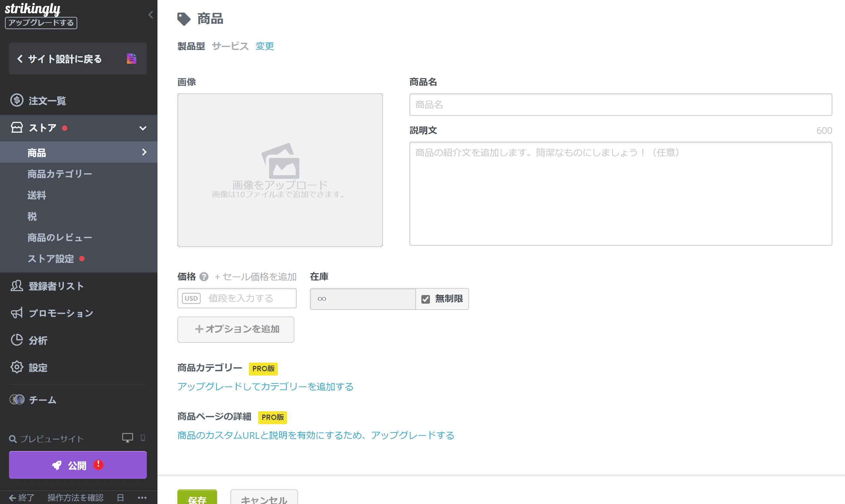Click the document icon next to サイト設計に戻る

click(132, 59)
